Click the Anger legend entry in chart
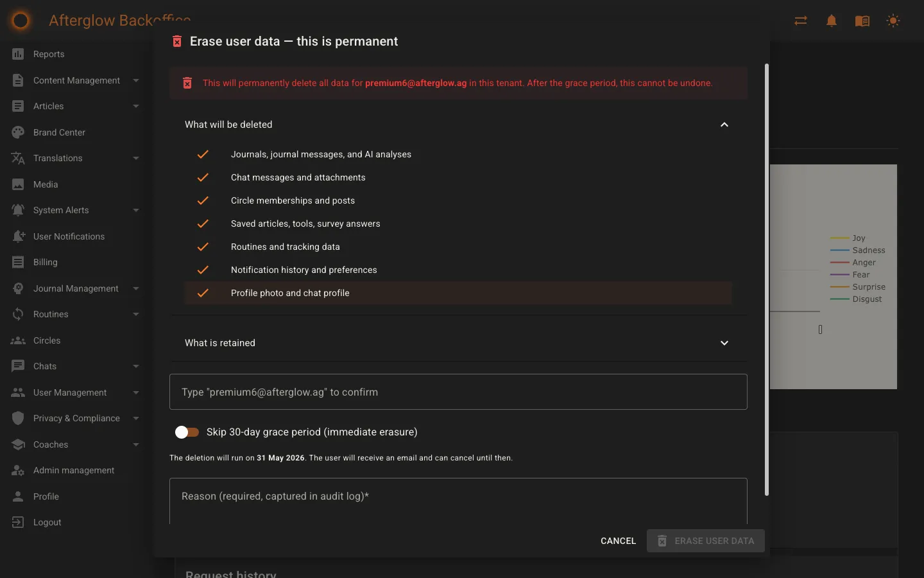Viewport: 924px width, 578px height. pos(853,263)
